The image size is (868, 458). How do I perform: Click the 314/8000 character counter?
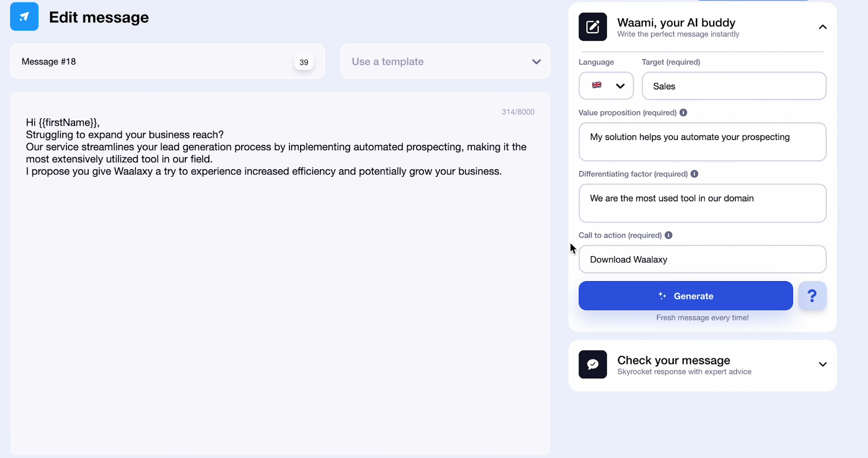[518, 112]
